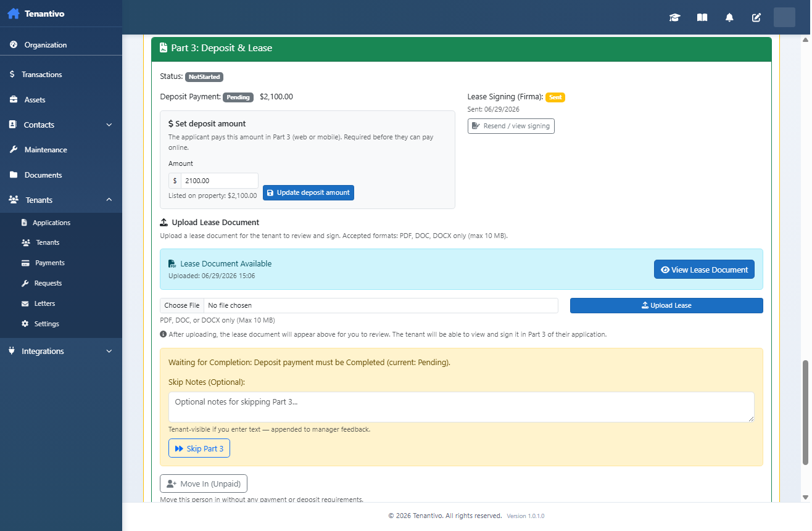Open the graduation cap tutorials icon

[x=674, y=17]
